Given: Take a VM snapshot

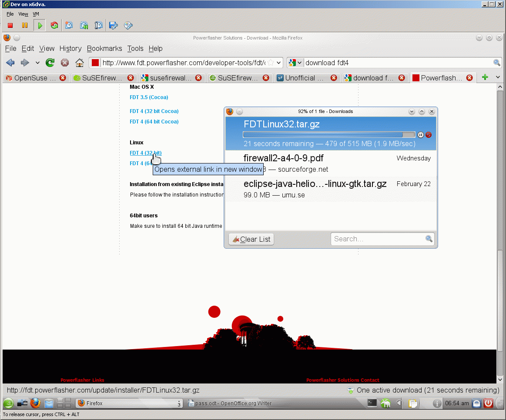Looking at the screenshot, I should (69, 26).
